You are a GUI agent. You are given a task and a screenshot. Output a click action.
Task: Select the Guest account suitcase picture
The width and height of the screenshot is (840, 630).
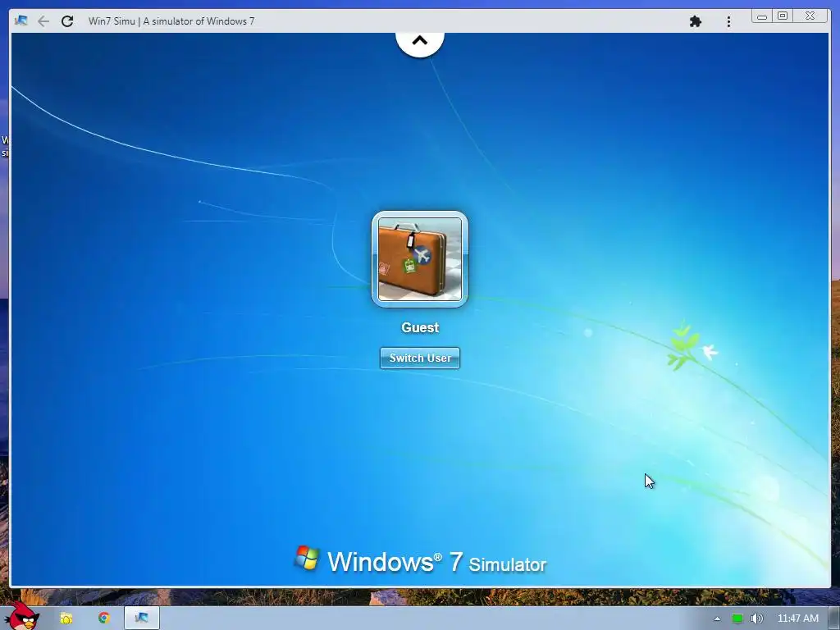point(420,259)
